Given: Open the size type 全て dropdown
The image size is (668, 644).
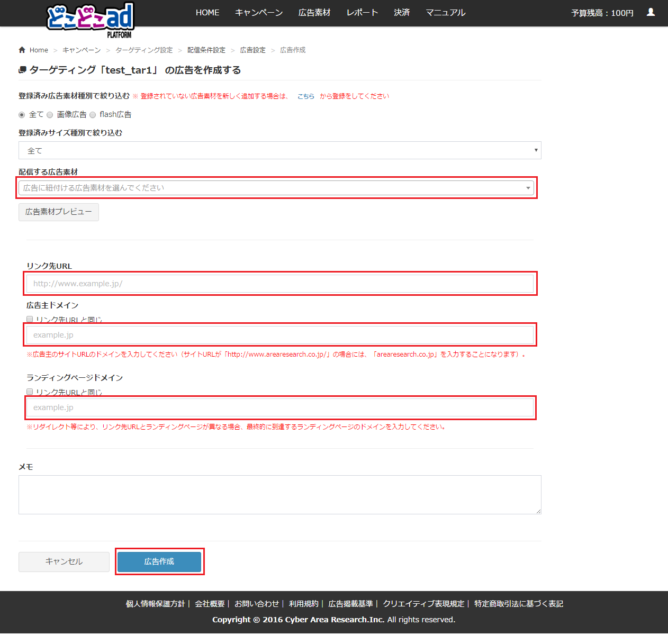Looking at the screenshot, I should pyautogui.click(x=280, y=150).
